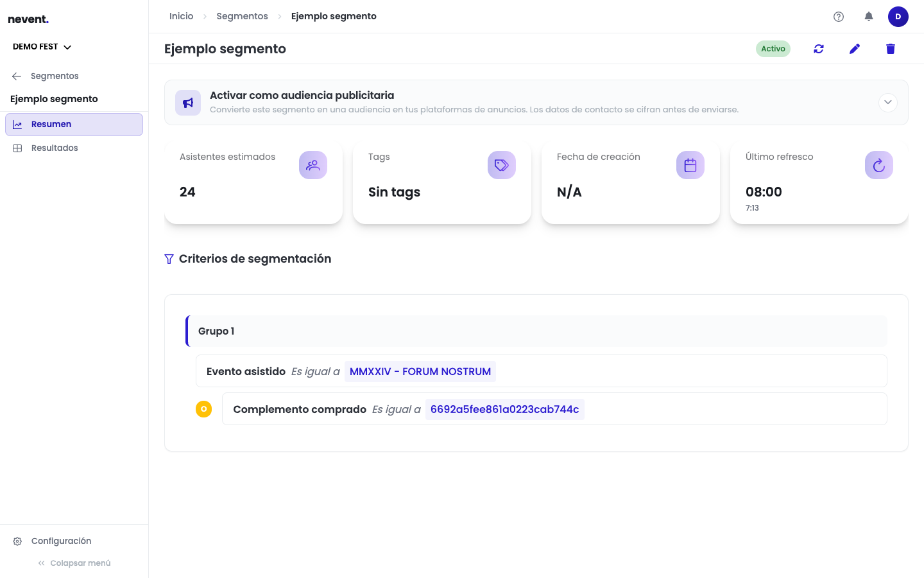Click the back arrow beside Segmentos

[17, 76]
